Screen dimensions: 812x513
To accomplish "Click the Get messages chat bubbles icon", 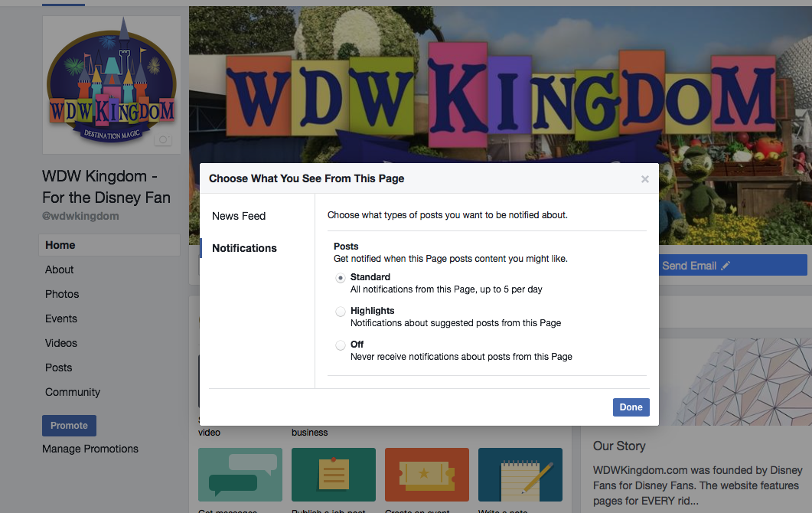I will 240,475.
